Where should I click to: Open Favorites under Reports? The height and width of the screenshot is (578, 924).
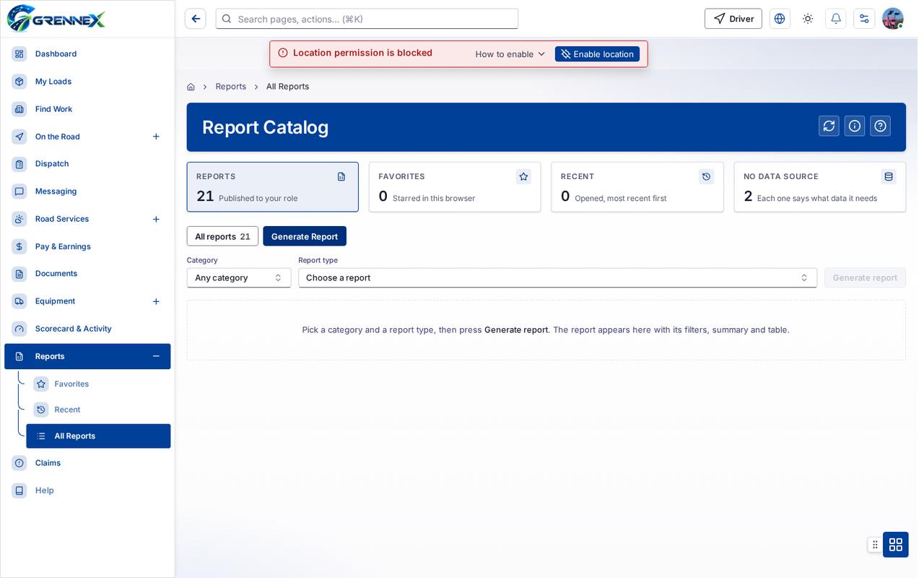click(x=98, y=384)
